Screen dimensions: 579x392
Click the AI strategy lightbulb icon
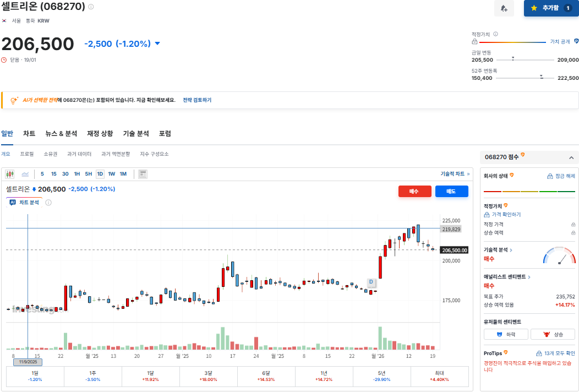pos(14,100)
